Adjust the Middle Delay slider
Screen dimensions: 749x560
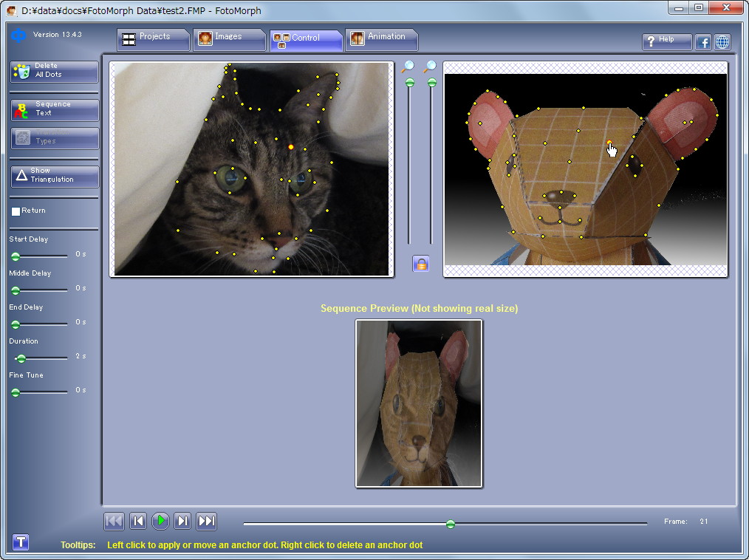pos(16,290)
